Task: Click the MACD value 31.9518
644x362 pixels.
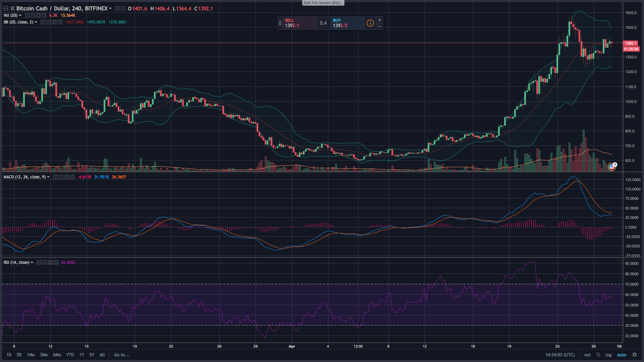Action: coord(101,177)
